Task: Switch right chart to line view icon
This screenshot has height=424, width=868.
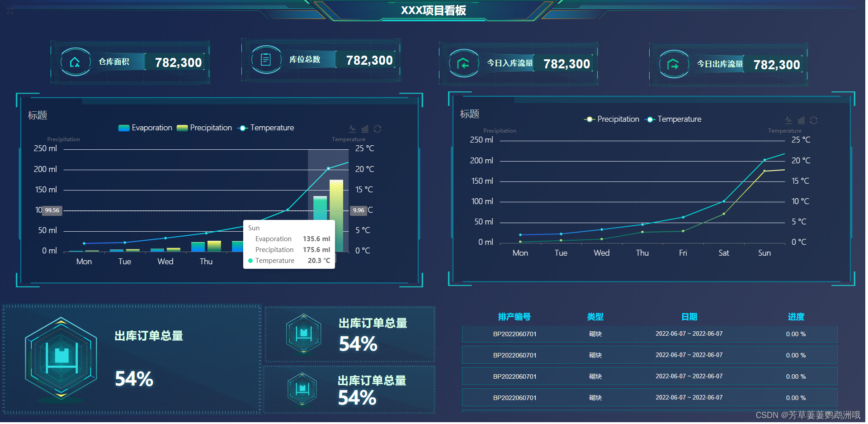Action: [788, 120]
